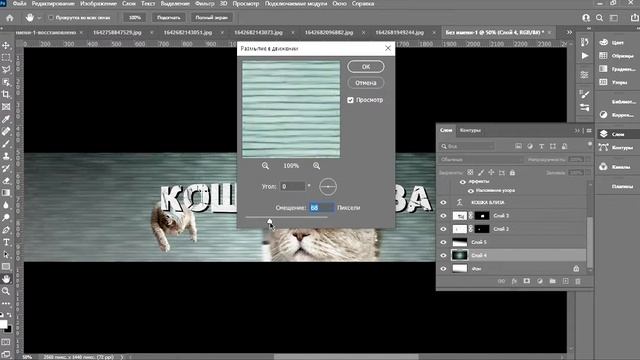Open the search icon at top right
Viewport: 640px width, 360px height.
pos(599,18)
